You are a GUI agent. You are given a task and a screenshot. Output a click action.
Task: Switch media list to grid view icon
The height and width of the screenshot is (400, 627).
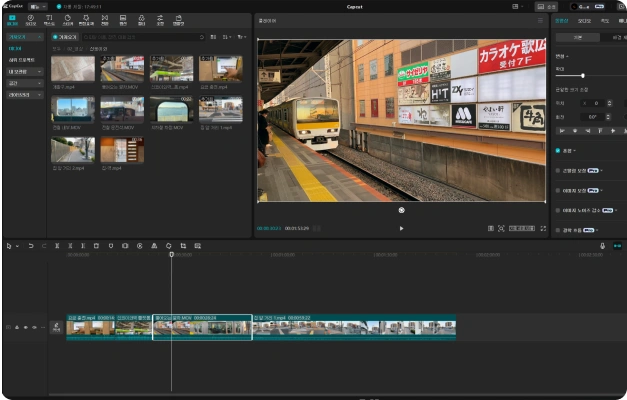pos(213,37)
